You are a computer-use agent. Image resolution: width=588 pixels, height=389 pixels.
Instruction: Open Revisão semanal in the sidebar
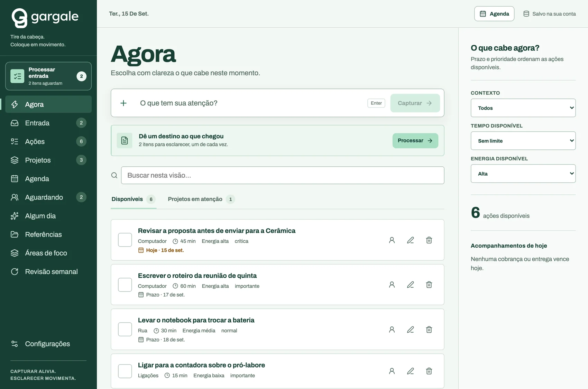[48, 272]
